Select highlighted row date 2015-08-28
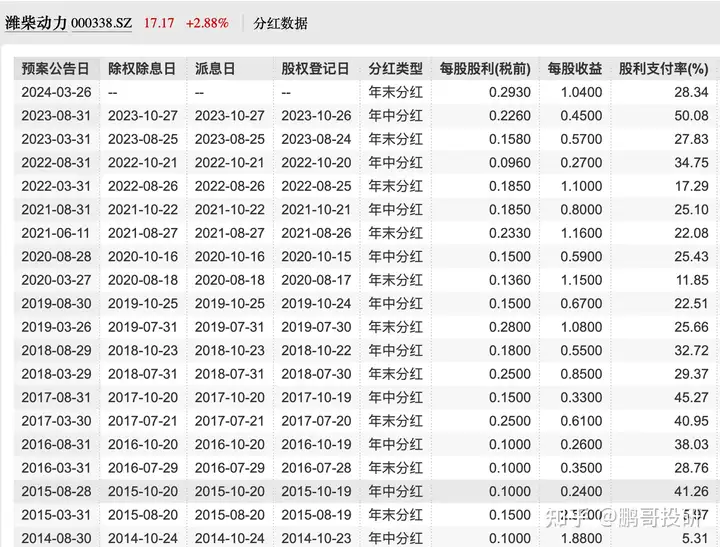Viewport: 720px width, 547px height. point(56,491)
